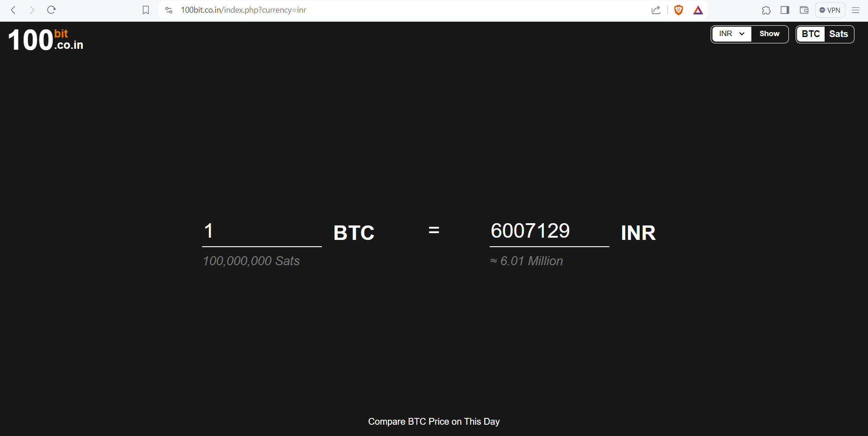868x436 pixels.
Task: Click the 100bit.co.in logo
Action: 46,40
